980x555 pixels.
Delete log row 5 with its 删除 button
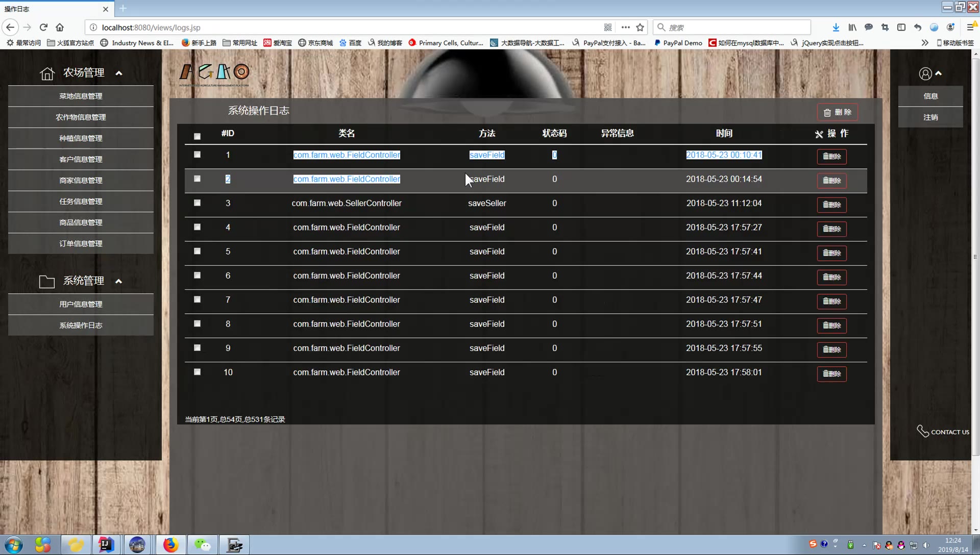(831, 253)
